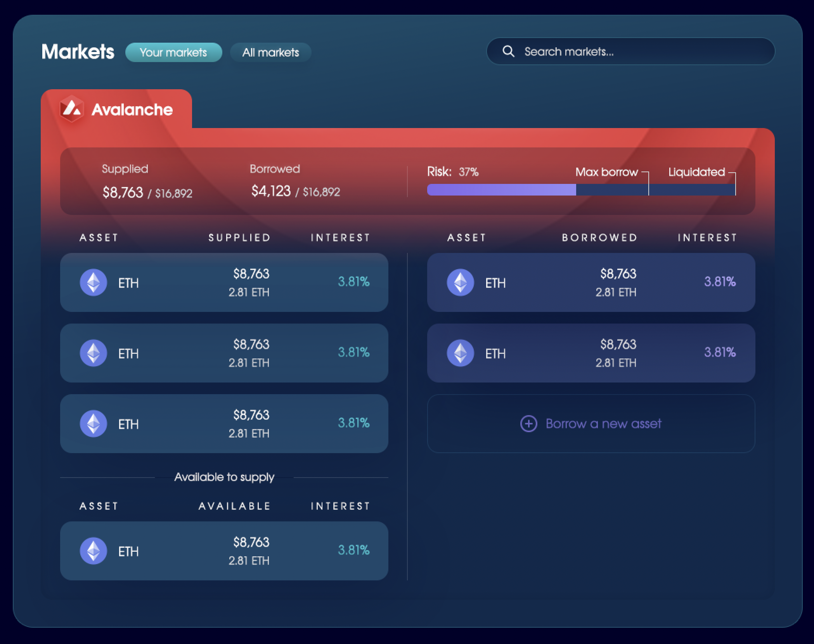Click the risk progress bar
This screenshot has width=814, height=644.
[581, 190]
